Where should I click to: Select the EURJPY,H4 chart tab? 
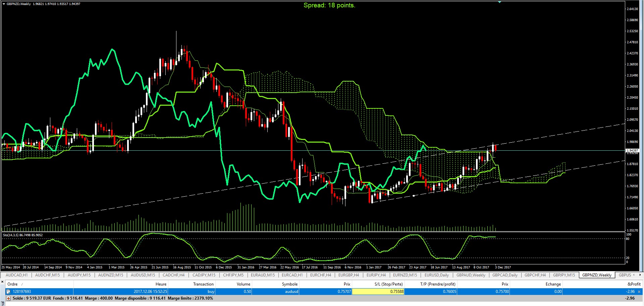click(376, 275)
